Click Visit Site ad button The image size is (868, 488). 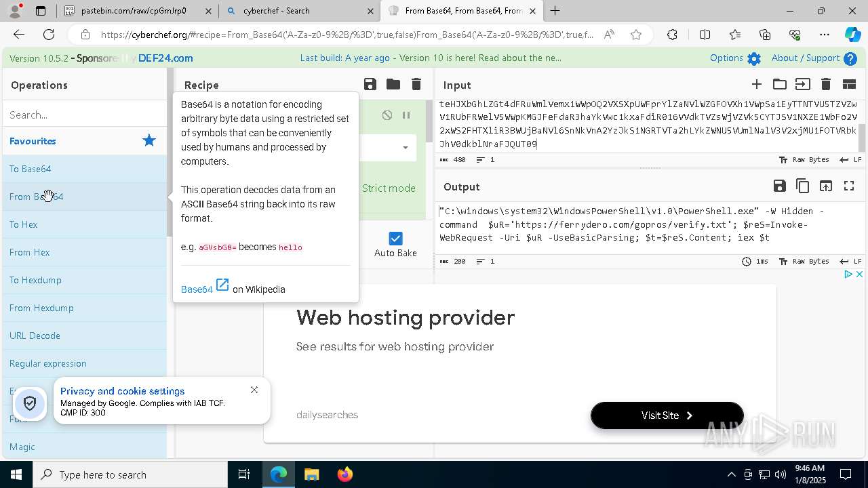(x=667, y=415)
